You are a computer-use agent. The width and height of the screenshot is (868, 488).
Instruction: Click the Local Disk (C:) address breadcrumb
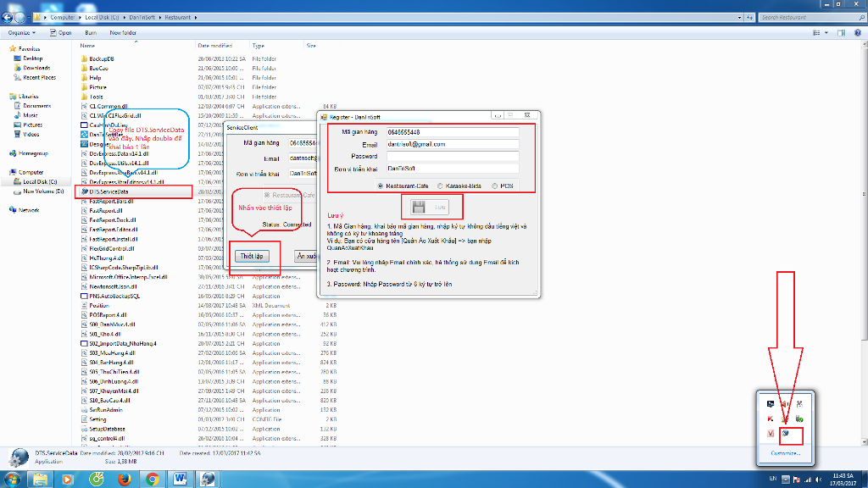(x=102, y=18)
